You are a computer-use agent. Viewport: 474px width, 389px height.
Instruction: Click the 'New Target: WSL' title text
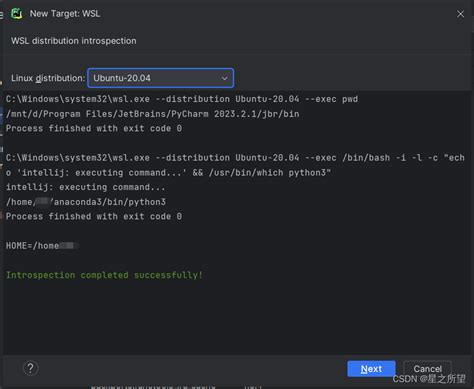point(65,14)
